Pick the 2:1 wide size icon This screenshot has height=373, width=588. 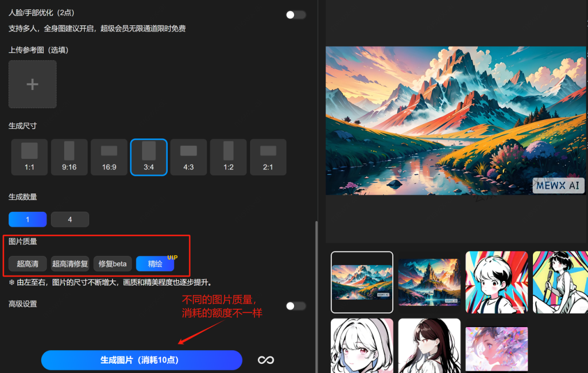pos(268,157)
